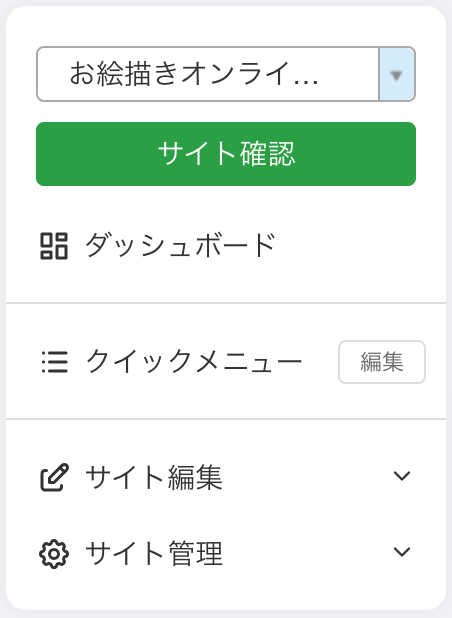Image resolution: width=452 pixels, height=618 pixels.
Task: Click the クイックメニュー list icon
Action: (54, 362)
